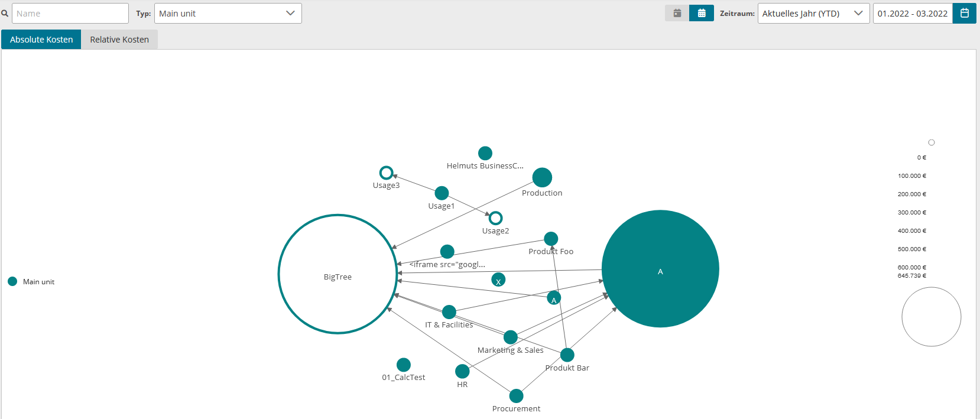
Task: Click the large size legend circle
Action: pyautogui.click(x=932, y=317)
